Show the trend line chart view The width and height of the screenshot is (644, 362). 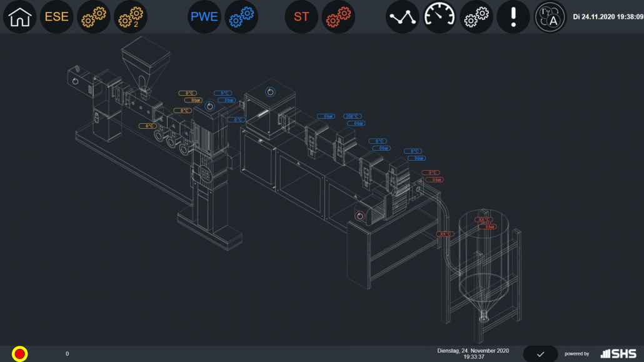tap(403, 17)
